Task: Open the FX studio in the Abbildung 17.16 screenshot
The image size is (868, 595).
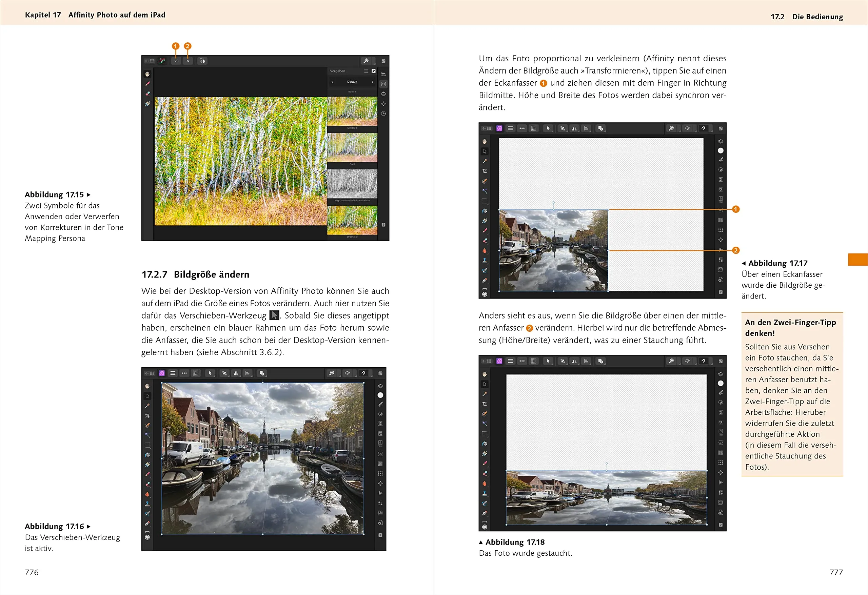Action: coord(380,434)
